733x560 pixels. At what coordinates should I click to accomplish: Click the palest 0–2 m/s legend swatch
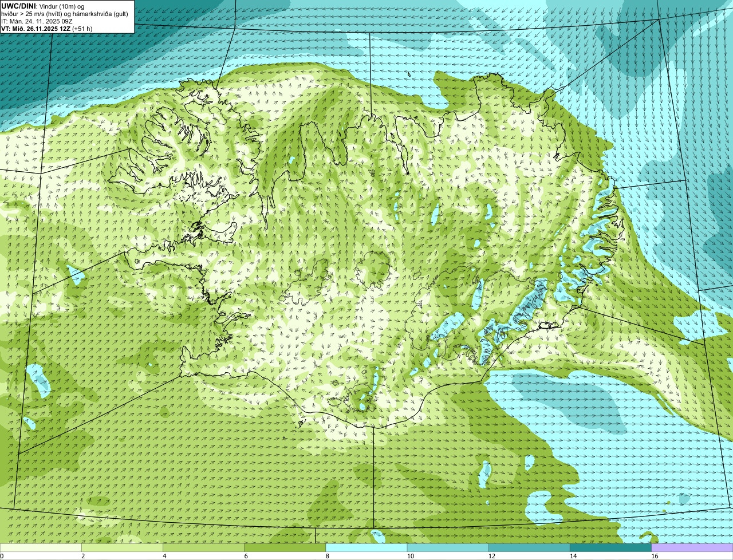tap(41, 548)
